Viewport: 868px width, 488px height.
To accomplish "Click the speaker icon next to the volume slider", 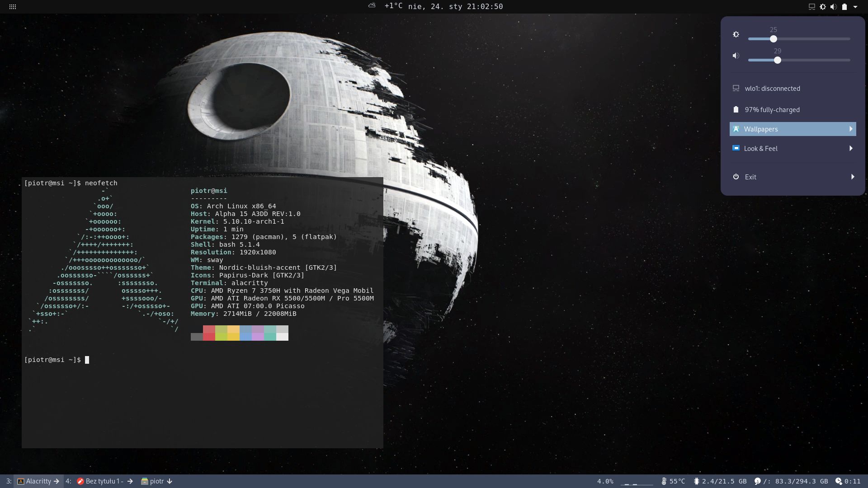I will pyautogui.click(x=736, y=56).
